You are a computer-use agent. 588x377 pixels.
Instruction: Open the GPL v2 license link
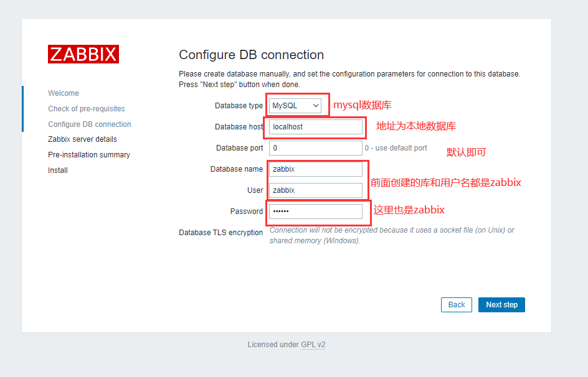click(313, 345)
